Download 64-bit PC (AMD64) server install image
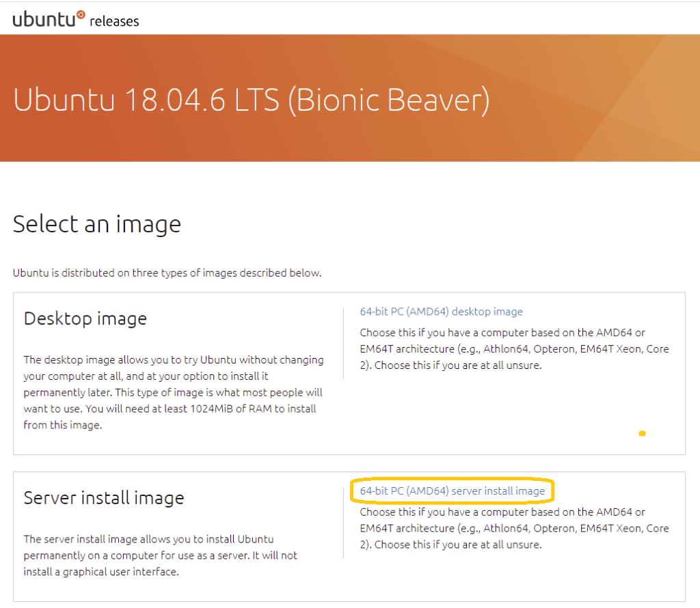The width and height of the screenshot is (700, 608). point(452,490)
